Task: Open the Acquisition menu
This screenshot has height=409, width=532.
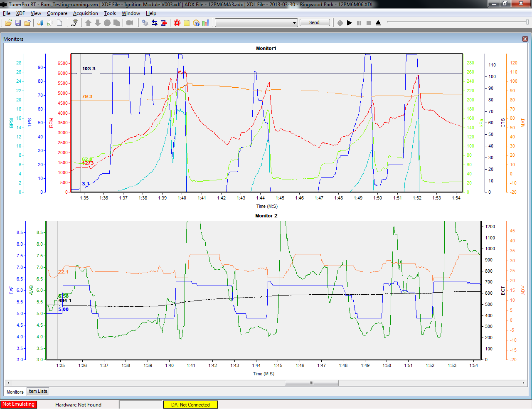Action: 86,13
